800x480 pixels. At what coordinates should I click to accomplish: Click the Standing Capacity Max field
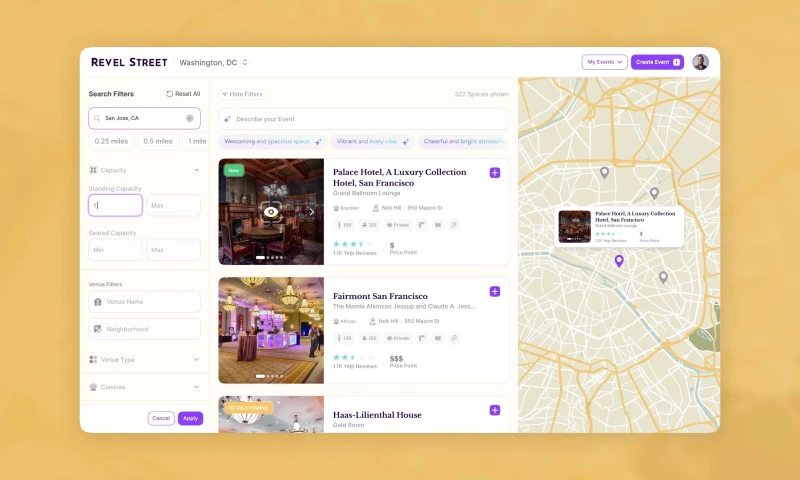(x=173, y=206)
